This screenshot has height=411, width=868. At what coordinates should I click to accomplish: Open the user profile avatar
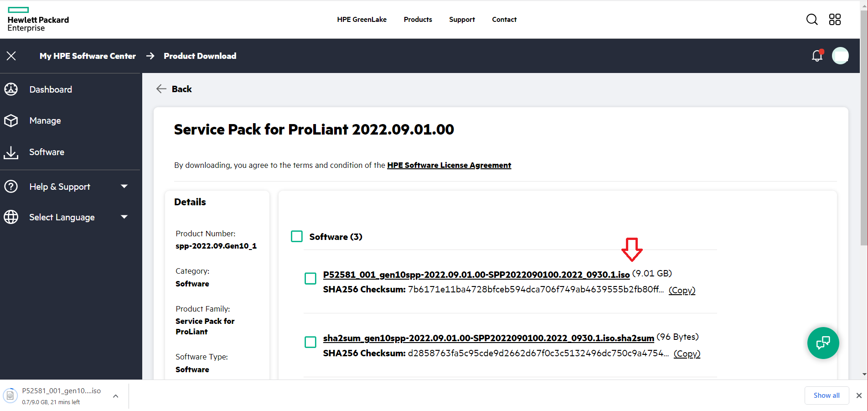pos(840,56)
